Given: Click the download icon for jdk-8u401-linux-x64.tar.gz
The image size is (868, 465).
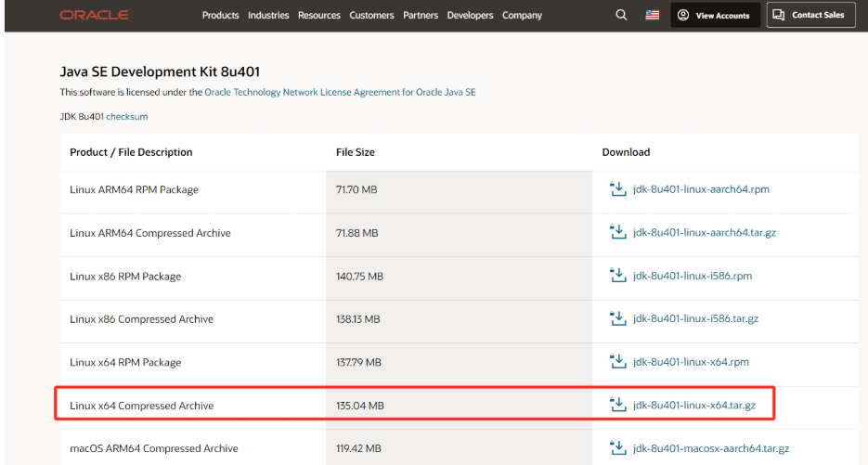Looking at the screenshot, I should click(x=617, y=406).
